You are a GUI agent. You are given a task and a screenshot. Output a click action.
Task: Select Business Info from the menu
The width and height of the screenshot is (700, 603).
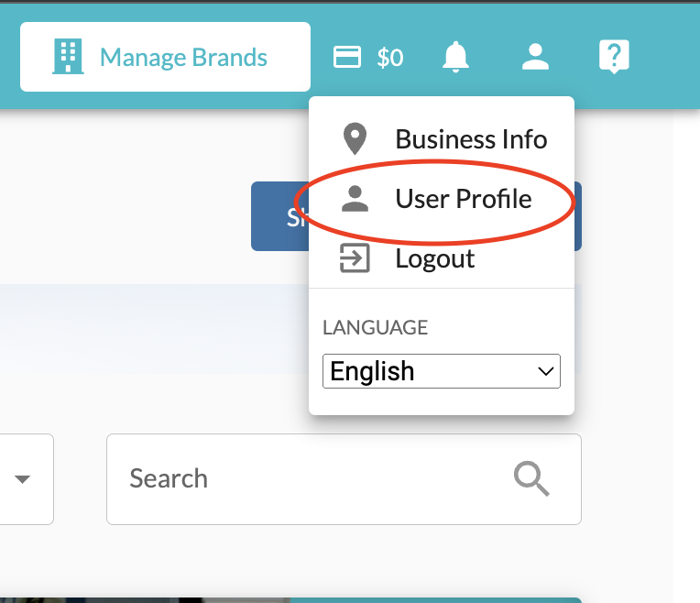[x=471, y=139]
